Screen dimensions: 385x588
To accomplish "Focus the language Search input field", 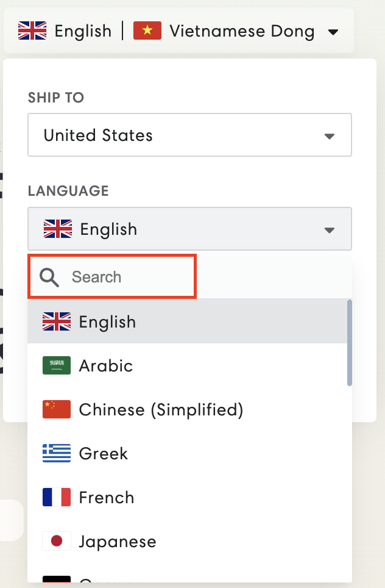I will click(x=112, y=277).
